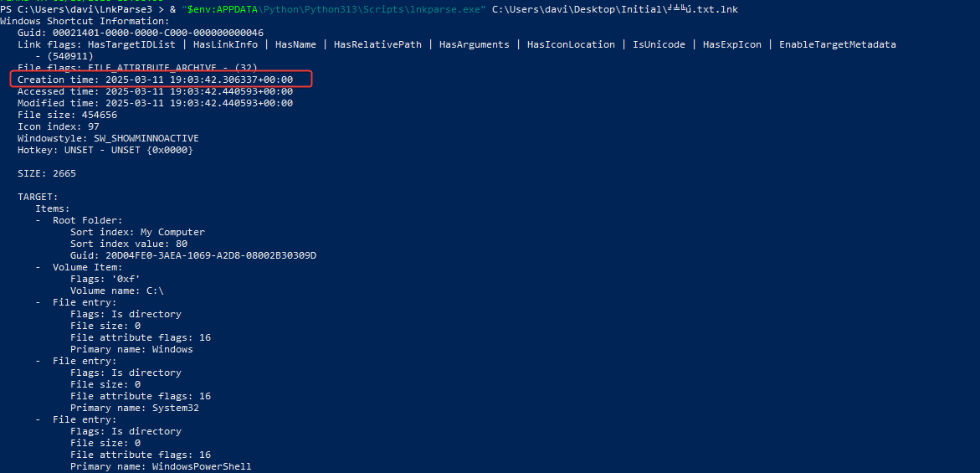Click the Volume Item entry

click(x=87, y=267)
